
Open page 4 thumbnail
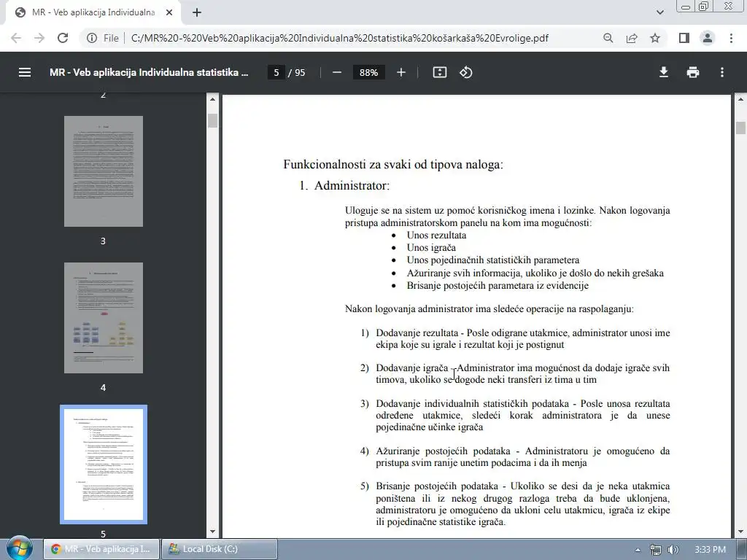point(104,318)
